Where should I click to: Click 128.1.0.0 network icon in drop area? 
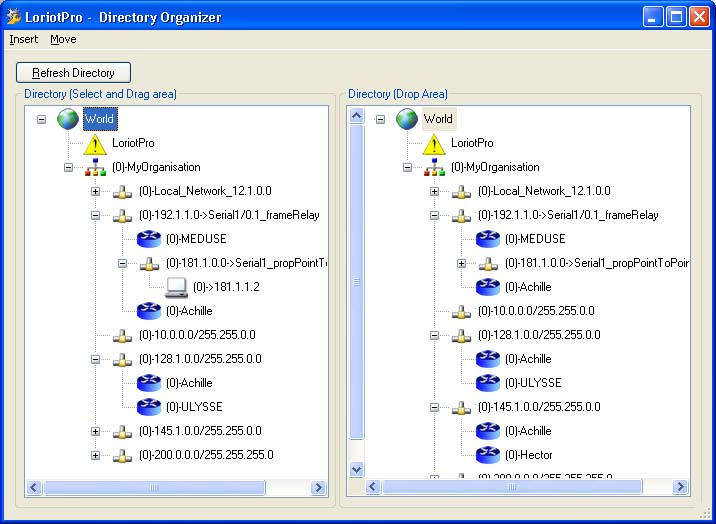click(x=461, y=336)
